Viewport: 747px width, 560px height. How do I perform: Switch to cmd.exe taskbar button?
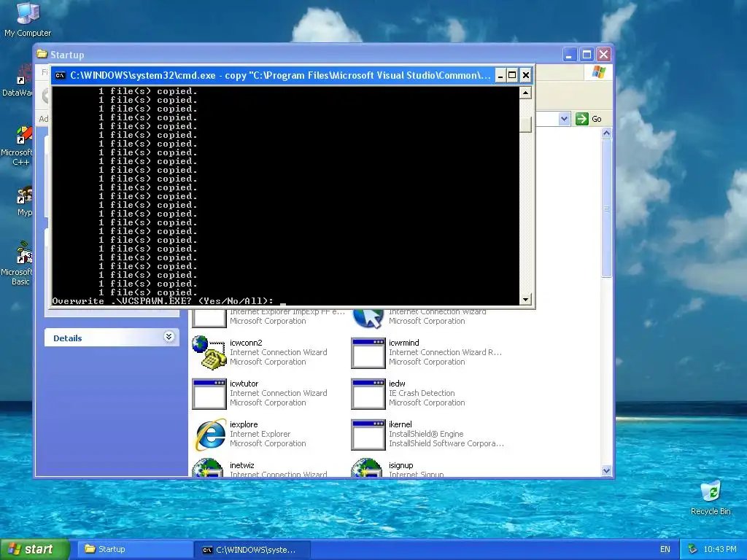252,550
